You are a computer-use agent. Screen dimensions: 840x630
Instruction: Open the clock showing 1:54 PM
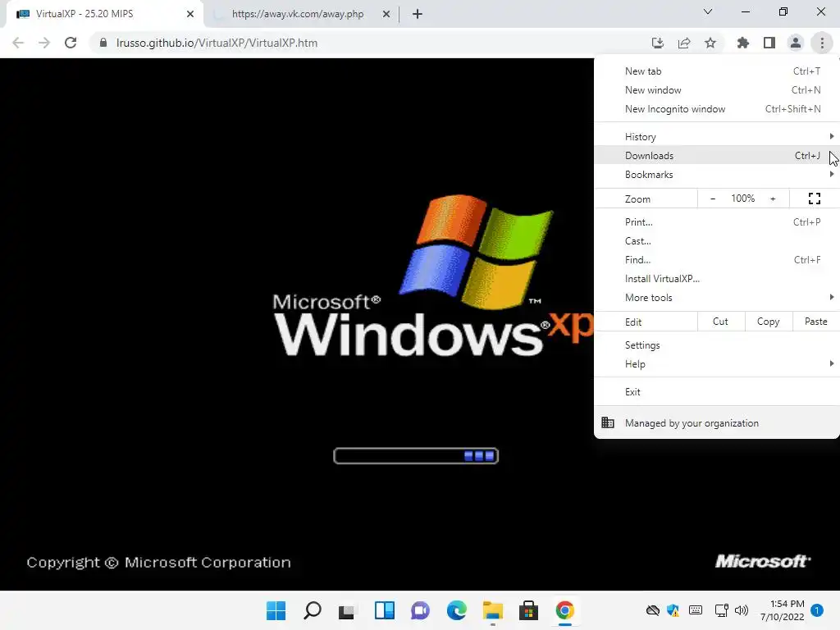click(782, 610)
